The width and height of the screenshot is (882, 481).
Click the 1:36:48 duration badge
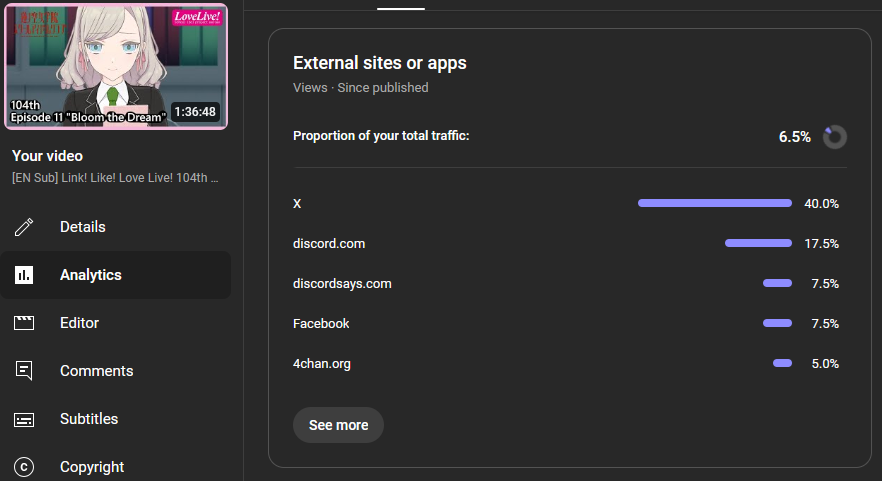click(x=195, y=111)
